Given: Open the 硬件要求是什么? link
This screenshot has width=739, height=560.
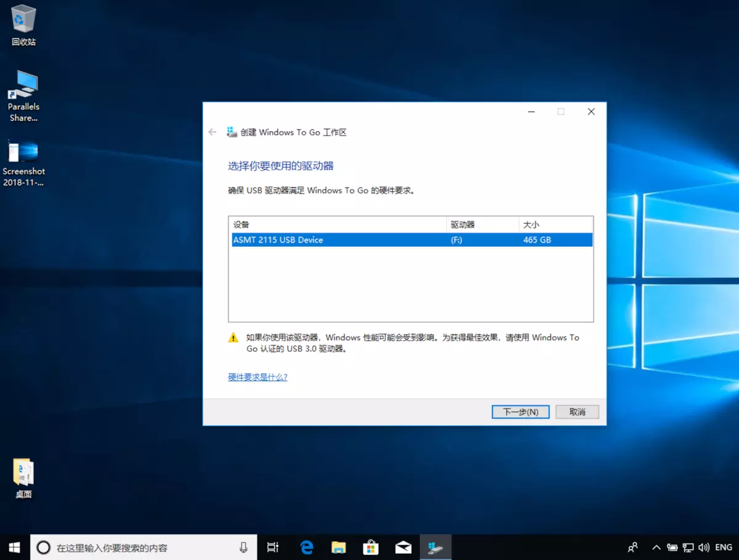Looking at the screenshot, I should pos(257,377).
